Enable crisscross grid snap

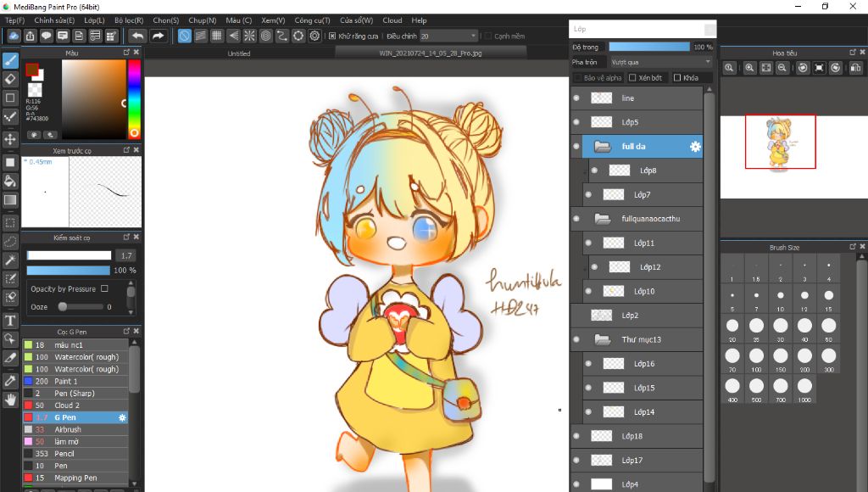[x=217, y=36]
